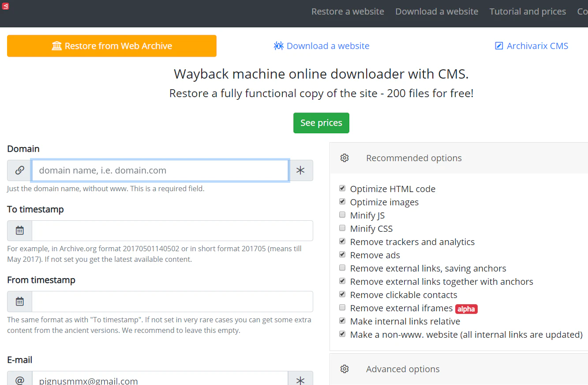Collapse the Recommended options section
The width and height of the screenshot is (588, 385).
click(x=459, y=158)
